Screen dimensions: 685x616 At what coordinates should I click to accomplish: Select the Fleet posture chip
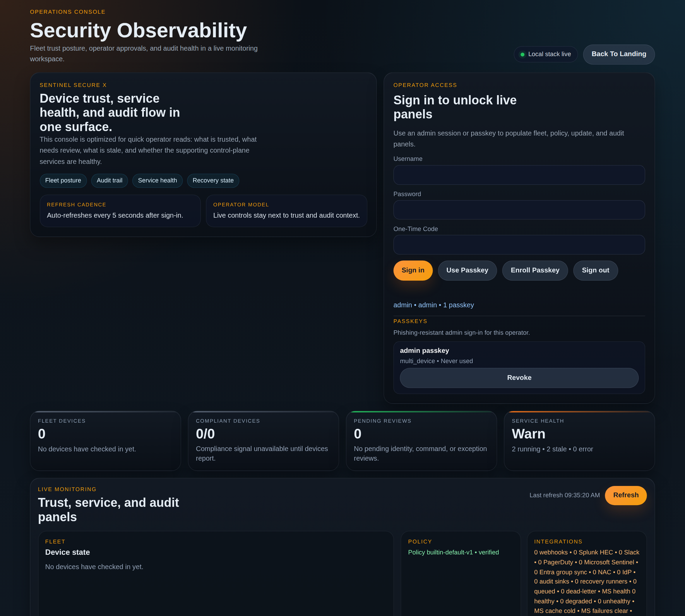63,181
